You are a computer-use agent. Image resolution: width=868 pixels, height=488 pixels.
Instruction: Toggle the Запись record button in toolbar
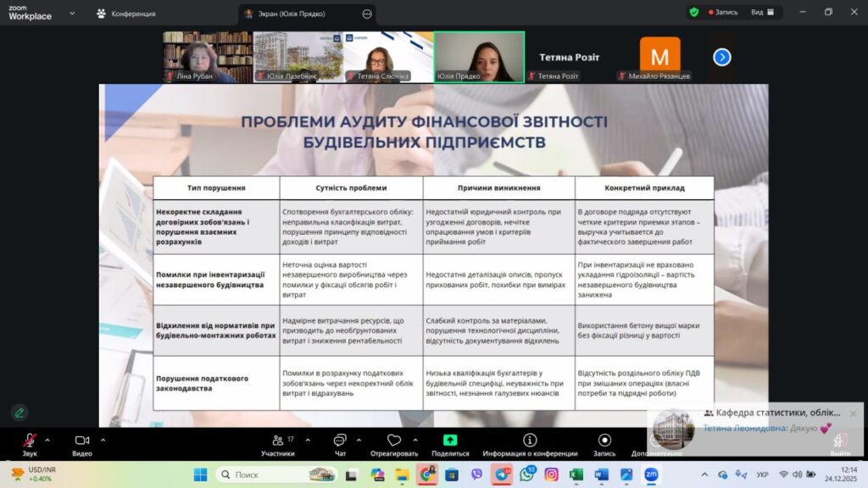click(x=604, y=441)
